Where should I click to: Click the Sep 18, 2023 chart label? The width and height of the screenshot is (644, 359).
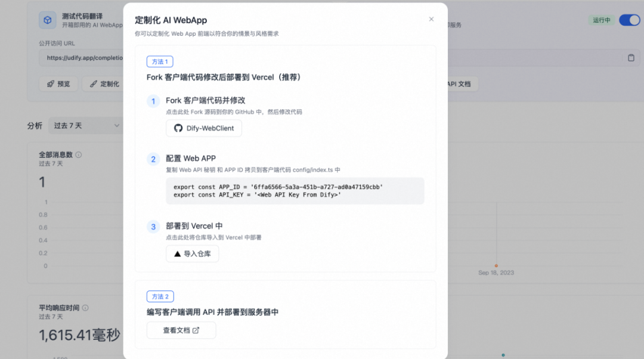click(496, 273)
